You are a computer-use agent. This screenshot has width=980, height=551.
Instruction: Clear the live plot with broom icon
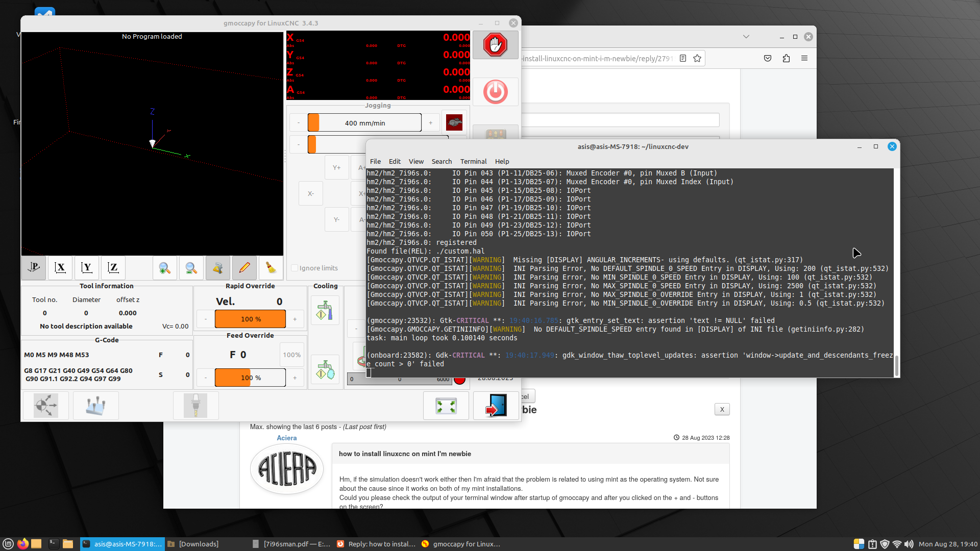pyautogui.click(x=271, y=267)
